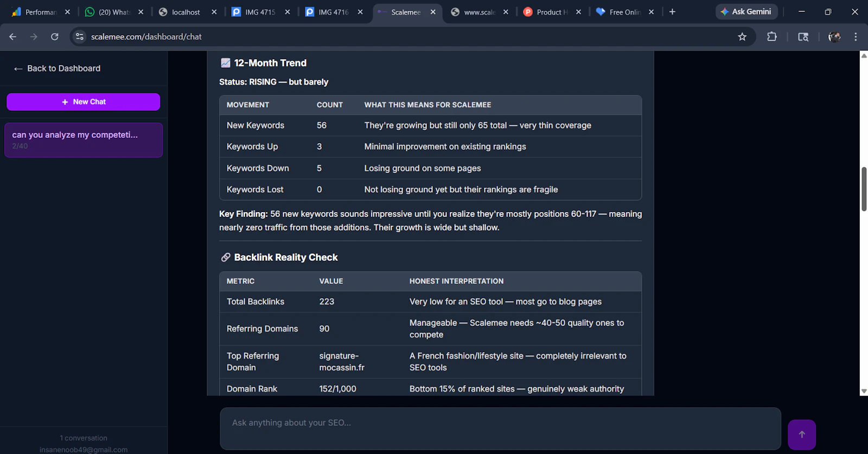Select the 'New Keywords' table cell
The image size is (868, 454).
point(256,125)
